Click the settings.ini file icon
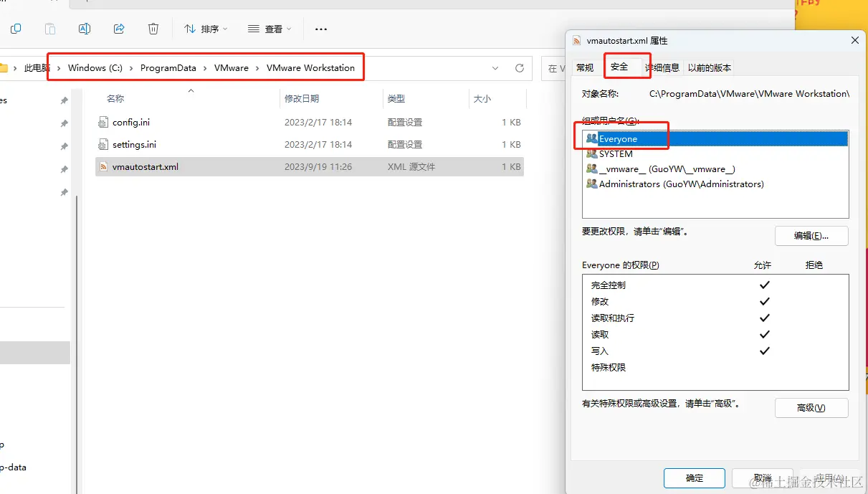The image size is (868, 494). click(x=104, y=145)
